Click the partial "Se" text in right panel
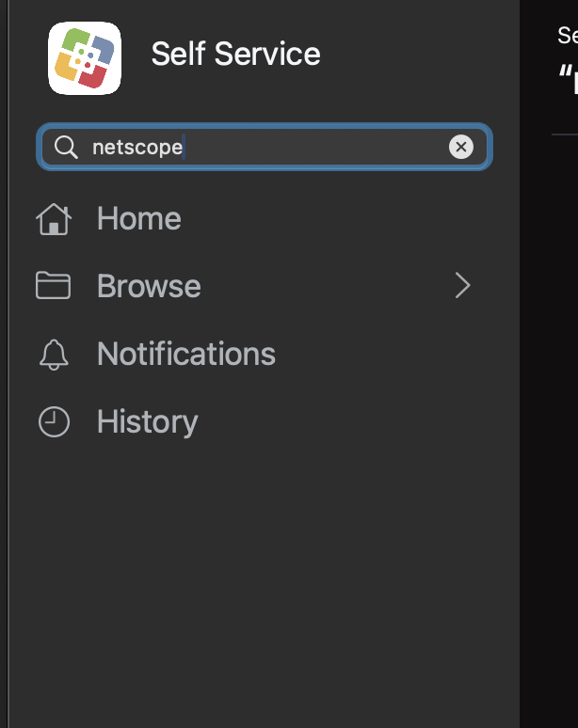 568,36
